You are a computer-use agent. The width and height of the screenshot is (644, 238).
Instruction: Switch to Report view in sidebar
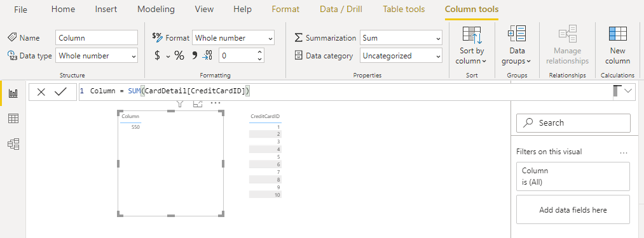coord(13,93)
